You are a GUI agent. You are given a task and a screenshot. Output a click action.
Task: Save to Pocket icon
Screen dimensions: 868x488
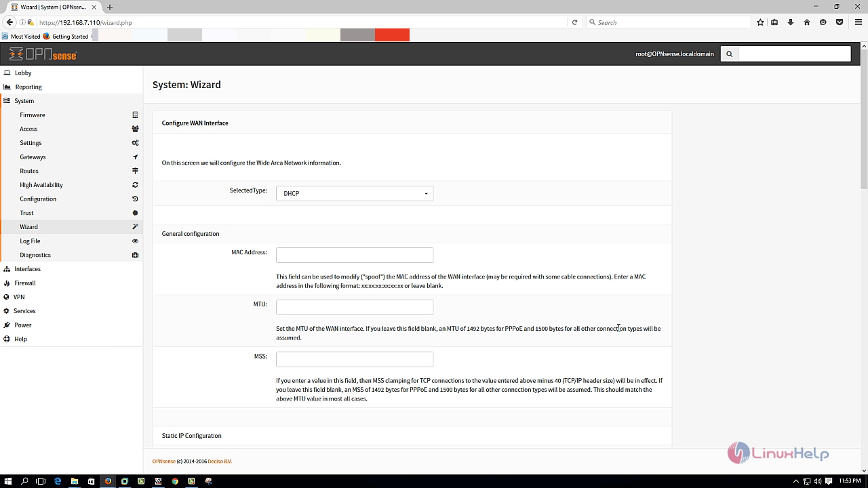point(840,22)
